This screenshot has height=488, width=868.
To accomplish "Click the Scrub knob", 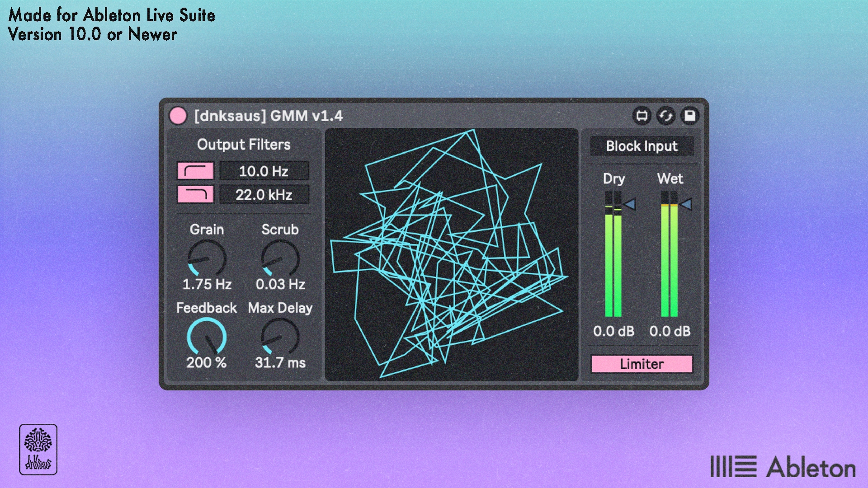I will tap(280, 258).
